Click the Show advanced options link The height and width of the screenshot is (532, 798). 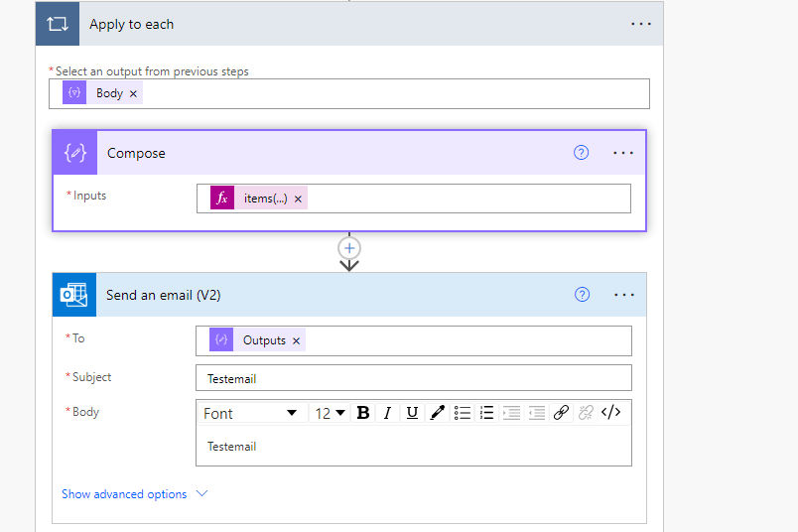pyautogui.click(x=124, y=494)
